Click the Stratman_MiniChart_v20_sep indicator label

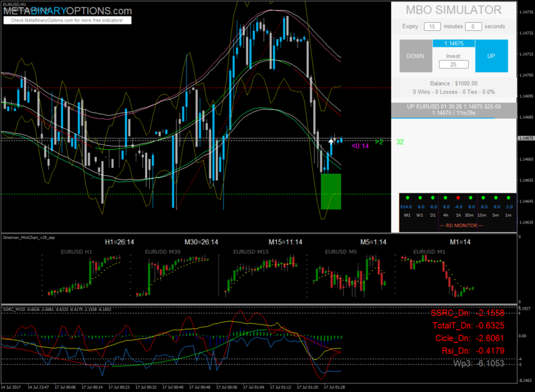(x=29, y=237)
